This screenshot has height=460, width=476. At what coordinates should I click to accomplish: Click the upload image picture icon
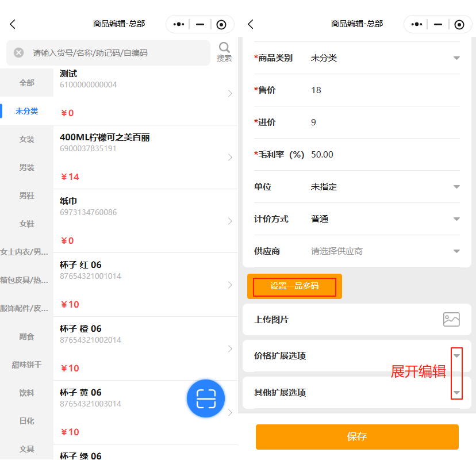(x=451, y=320)
